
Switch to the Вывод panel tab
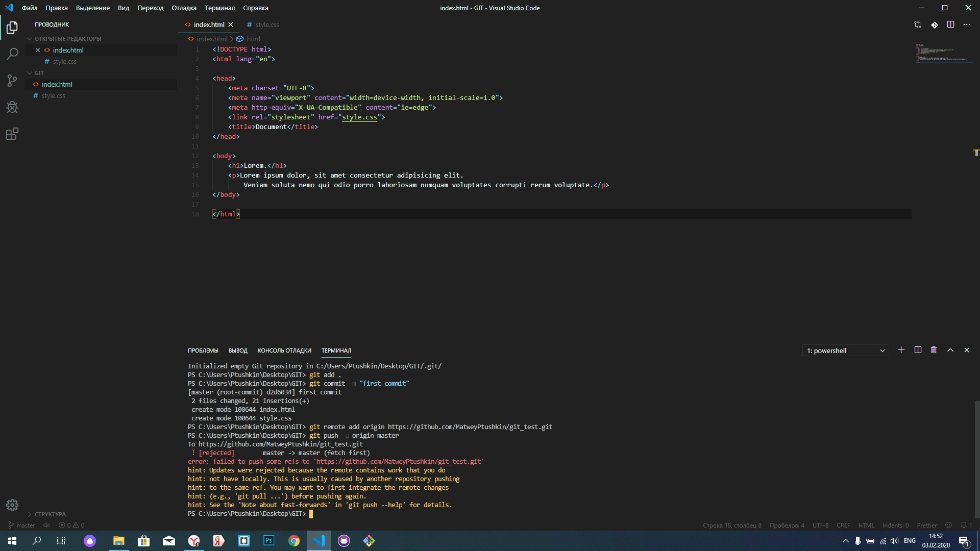238,350
